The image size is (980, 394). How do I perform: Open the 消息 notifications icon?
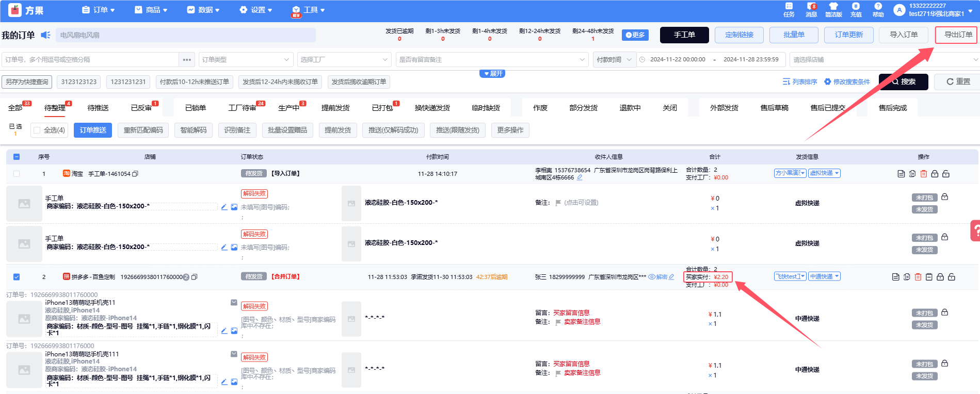pyautogui.click(x=811, y=9)
